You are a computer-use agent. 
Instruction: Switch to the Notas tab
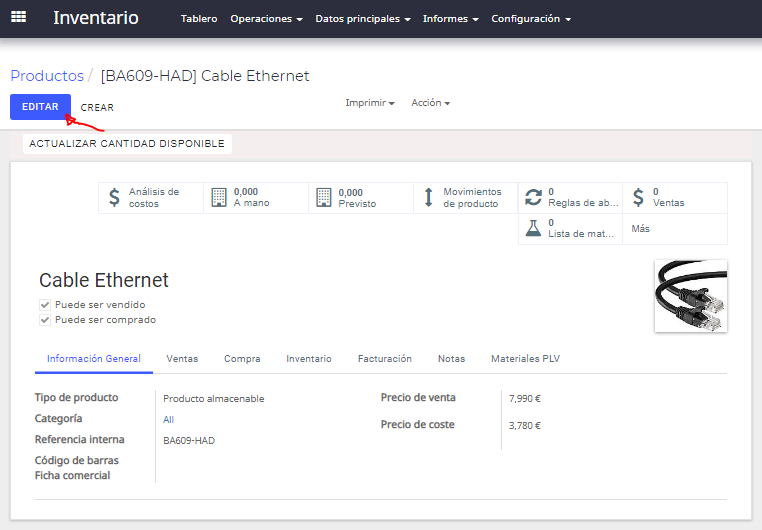451,359
